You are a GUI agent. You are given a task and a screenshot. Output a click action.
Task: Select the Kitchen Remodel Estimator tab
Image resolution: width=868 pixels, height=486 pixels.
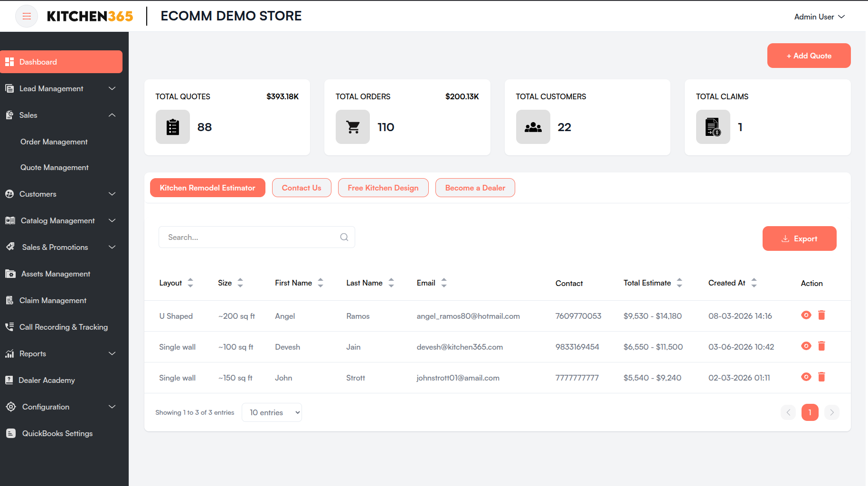point(208,188)
